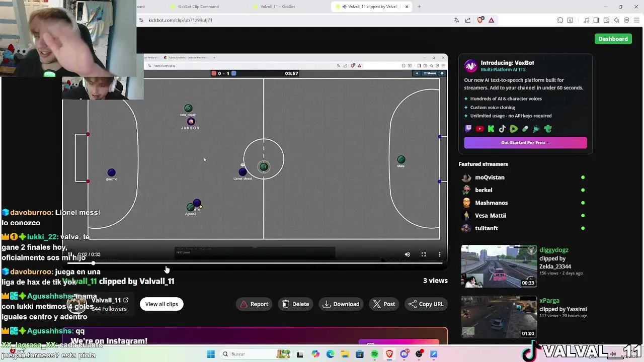This screenshot has width=644, height=362.
Task: Click the Twitch platform icon
Action: pyautogui.click(x=468, y=129)
